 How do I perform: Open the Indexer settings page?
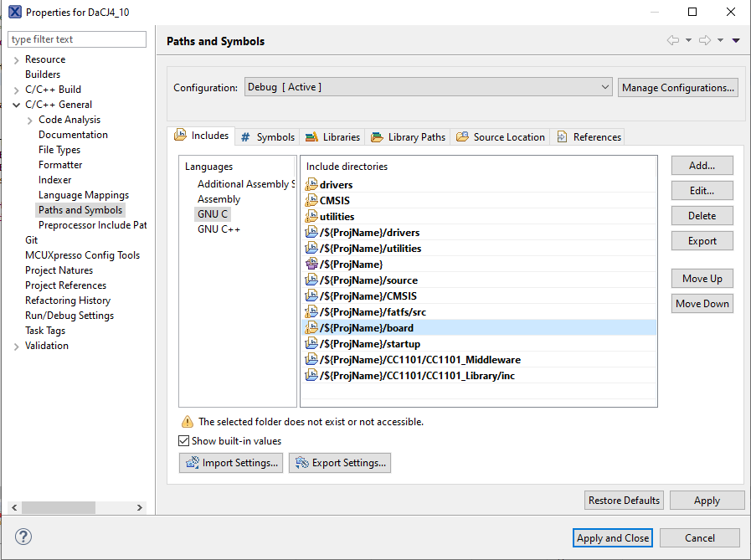tap(54, 180)
